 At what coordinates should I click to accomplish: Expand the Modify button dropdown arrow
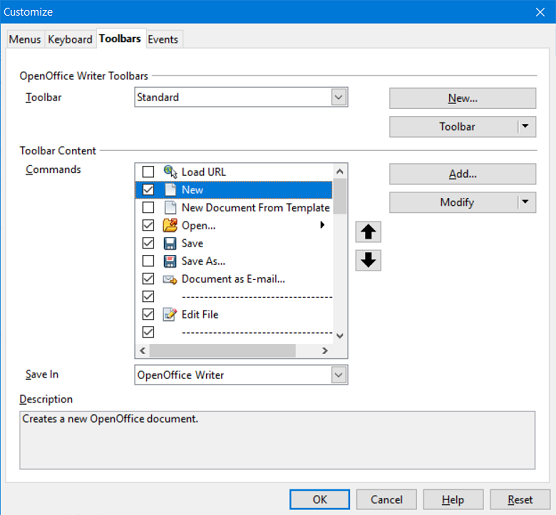[526, 202]
